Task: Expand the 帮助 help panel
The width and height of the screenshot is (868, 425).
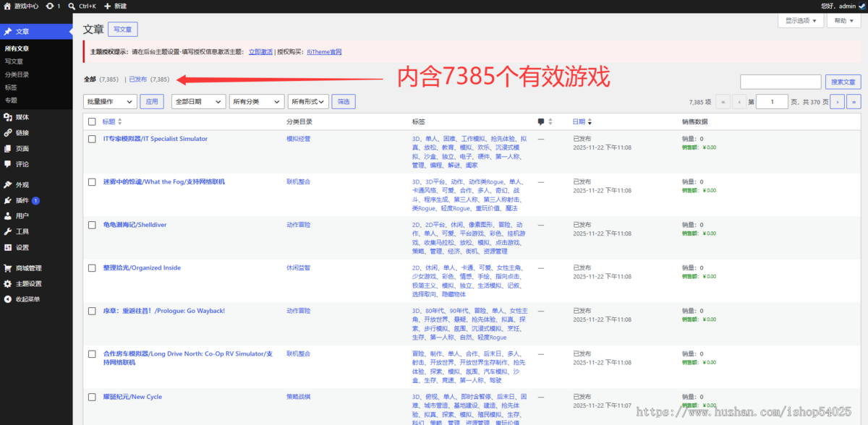Action: tap(844, 21)
